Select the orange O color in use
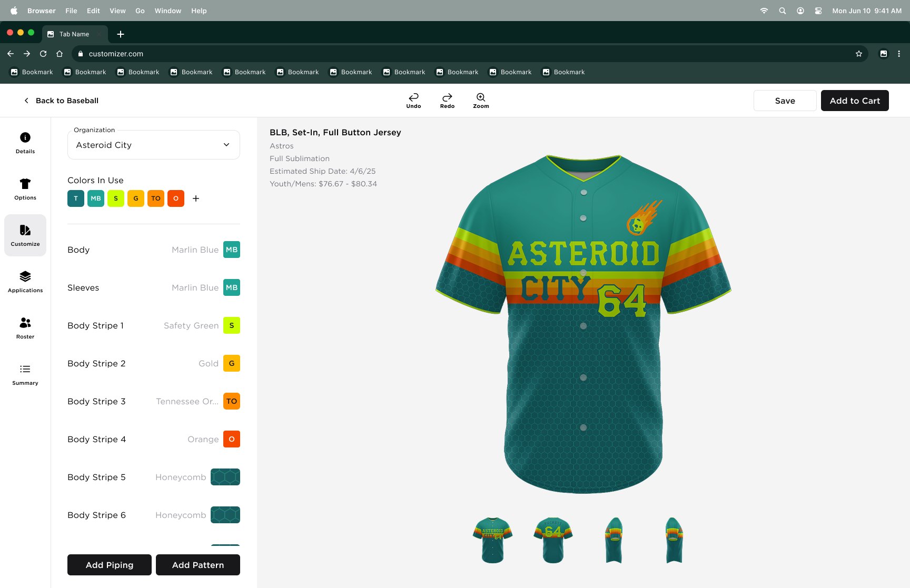The height and width of the screenshot is (588, 910). [176, 198]
